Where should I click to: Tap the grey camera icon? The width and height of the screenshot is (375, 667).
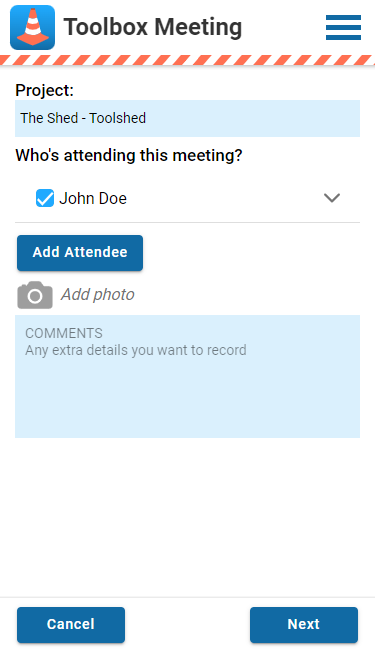coord(35,295)
